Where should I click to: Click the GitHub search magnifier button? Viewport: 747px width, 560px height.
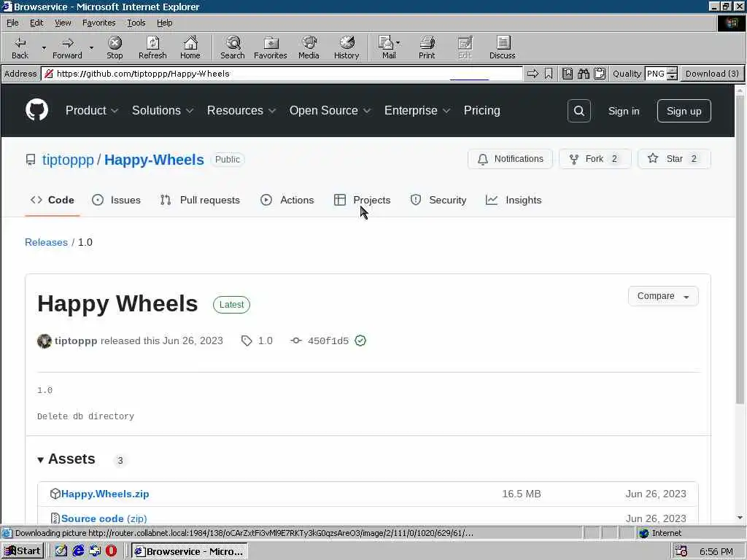[x=578, y=111]
